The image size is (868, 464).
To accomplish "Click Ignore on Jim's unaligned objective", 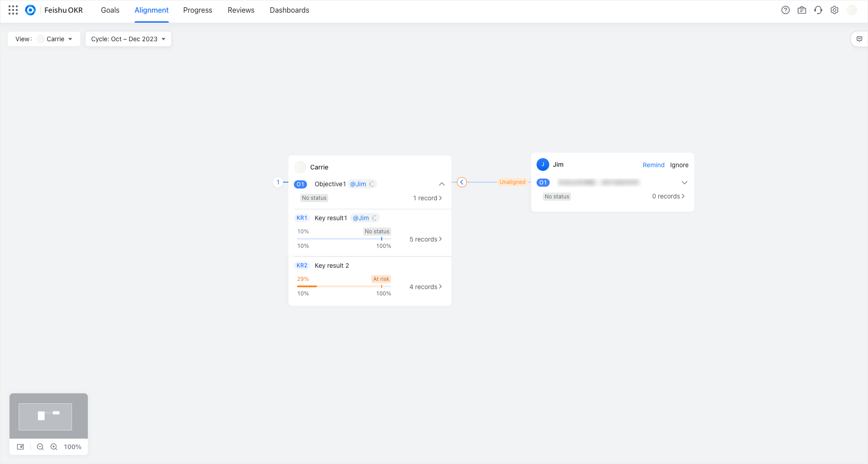I will click(679, 165).
